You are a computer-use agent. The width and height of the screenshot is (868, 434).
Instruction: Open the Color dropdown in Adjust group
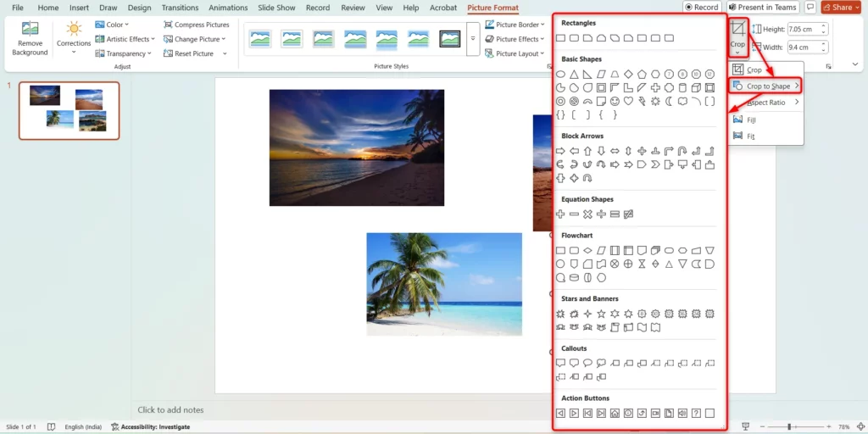113,25
